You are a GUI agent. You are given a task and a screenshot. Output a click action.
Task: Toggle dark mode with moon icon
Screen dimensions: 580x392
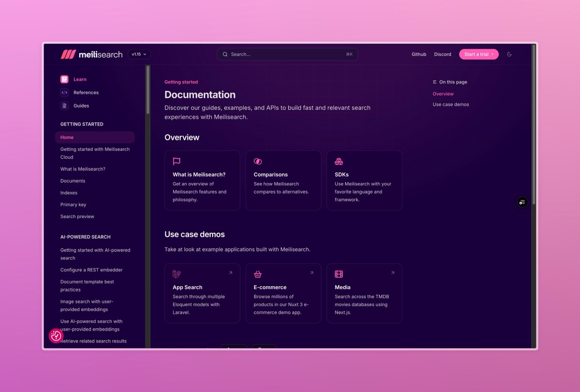coord(509,55)
